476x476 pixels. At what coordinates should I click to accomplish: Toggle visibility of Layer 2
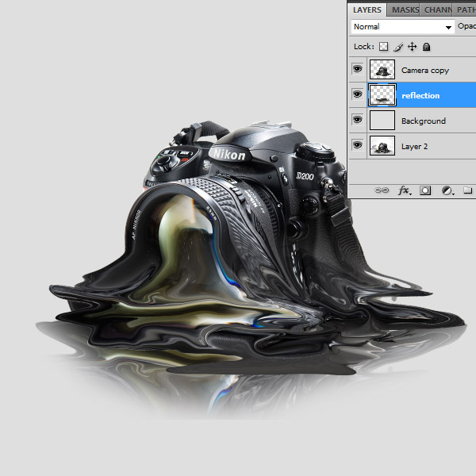tap(357, 145)
